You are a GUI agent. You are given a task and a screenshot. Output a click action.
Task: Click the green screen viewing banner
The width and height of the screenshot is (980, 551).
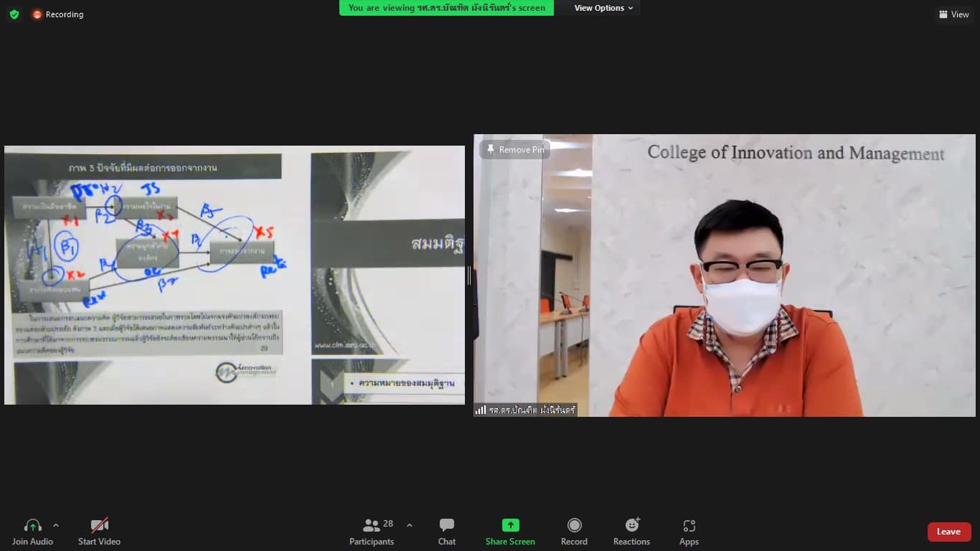(446, 8)
